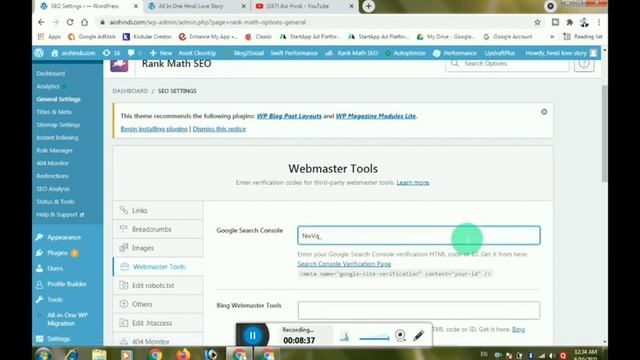Open a new browser tab
This screenshot has height=360, width=640.
click(368, 6)
